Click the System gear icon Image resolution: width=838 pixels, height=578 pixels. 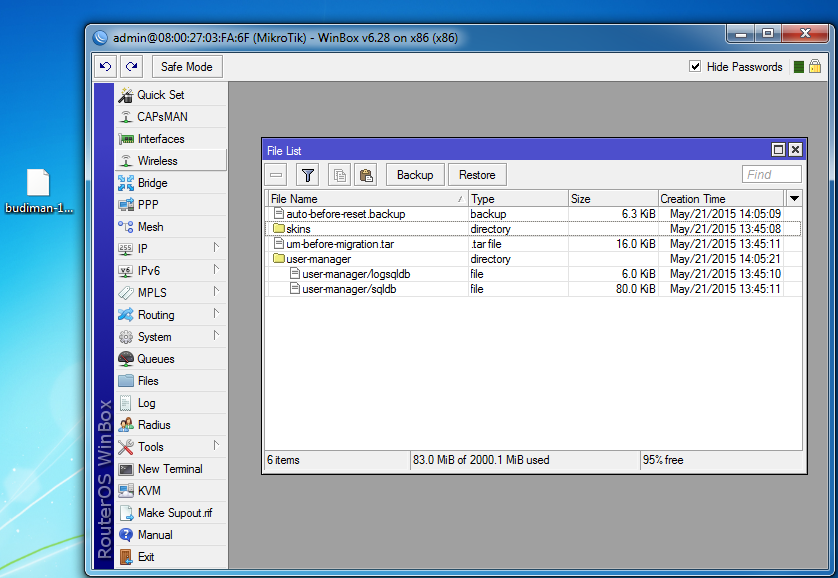tap(126, 337)
